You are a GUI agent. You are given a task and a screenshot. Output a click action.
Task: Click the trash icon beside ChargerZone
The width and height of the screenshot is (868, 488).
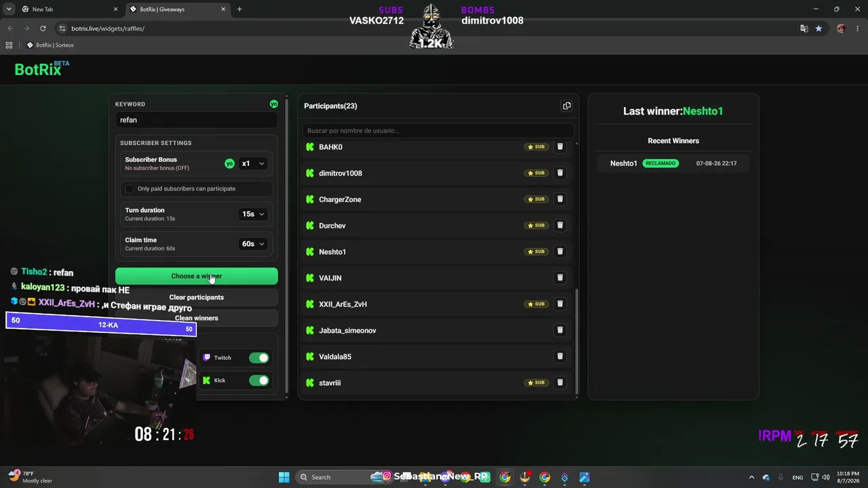(560, 199)
